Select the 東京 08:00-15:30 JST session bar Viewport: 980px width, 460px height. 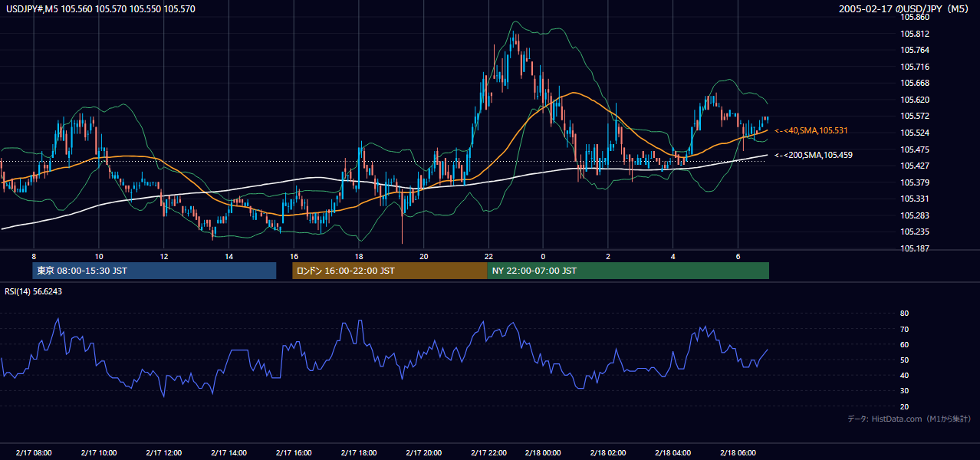click(x=154, y=271)
